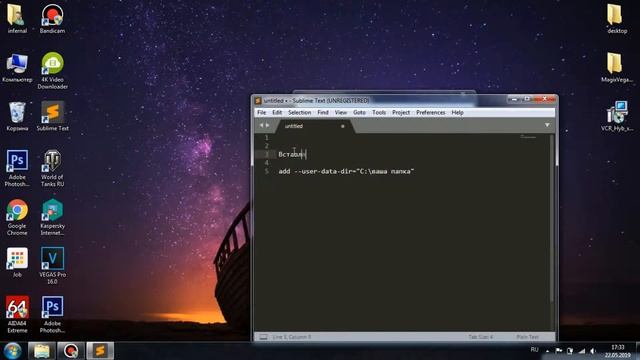Screen dimensions: 640x360
Task: Click on the word Вставил in line 3
Action: tap(292, 154)
